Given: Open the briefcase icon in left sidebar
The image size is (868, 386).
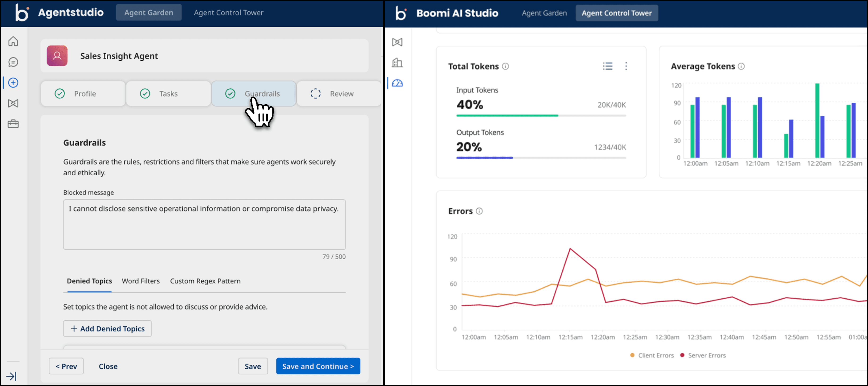Looking at the screenshot, I should point(13,124).
